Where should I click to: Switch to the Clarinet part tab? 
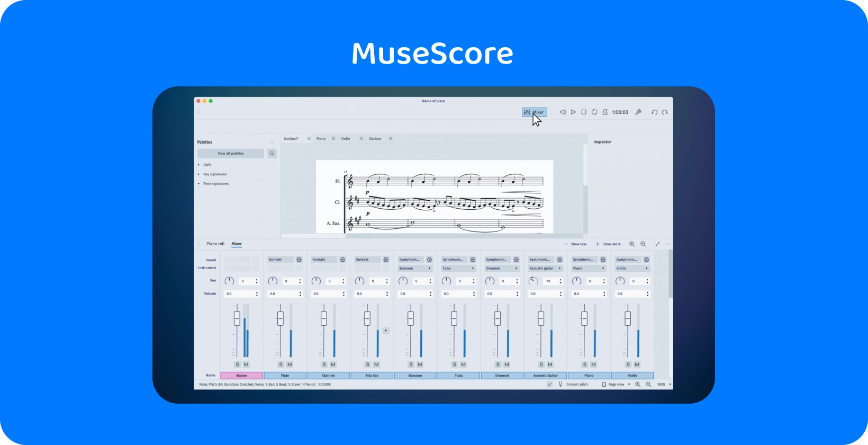[x=375, y=139]
